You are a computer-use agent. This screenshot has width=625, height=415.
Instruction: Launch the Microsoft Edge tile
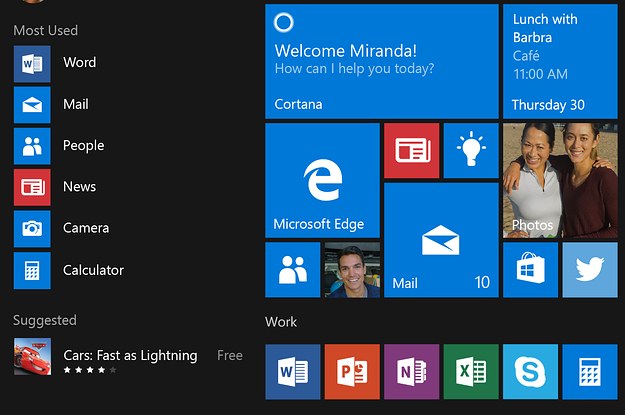pyautogui.click(x=322, y=180)
